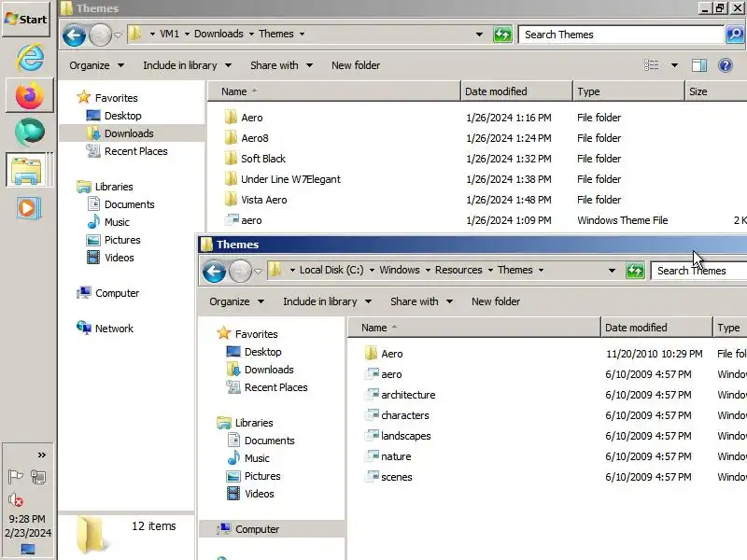747x560 pixels.
Task: Select the architecture theme file
Action: click(408, 395)
